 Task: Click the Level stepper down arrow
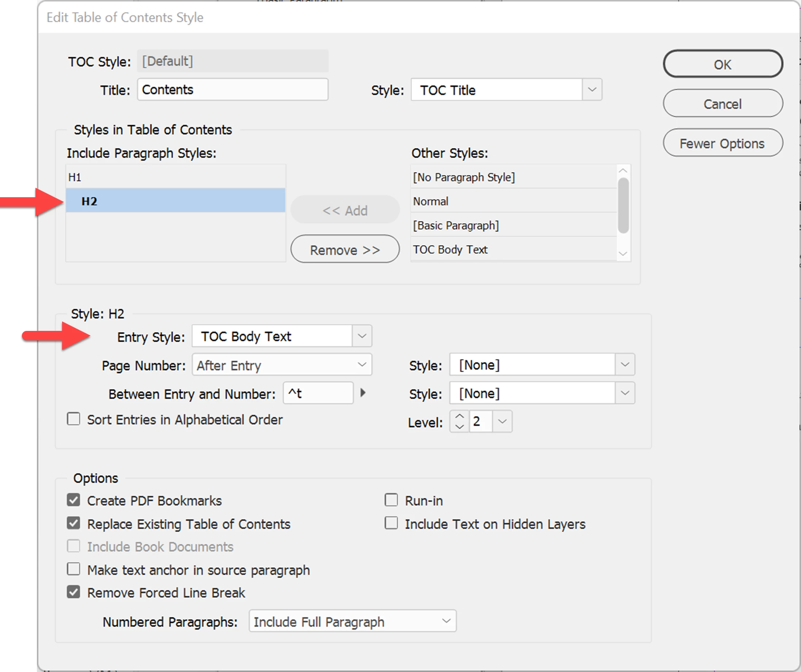459,427
